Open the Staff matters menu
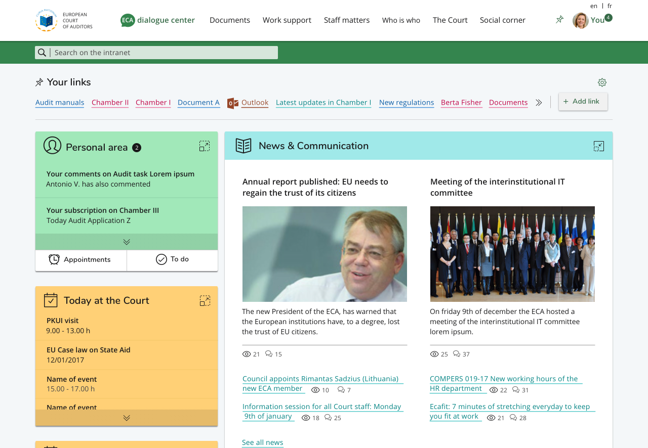 (347, 20)
